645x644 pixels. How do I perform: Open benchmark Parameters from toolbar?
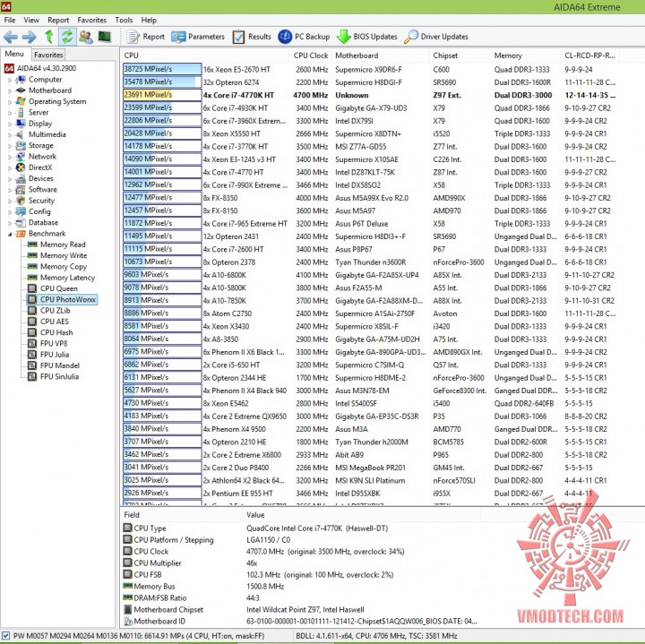(x=198, y=37)
